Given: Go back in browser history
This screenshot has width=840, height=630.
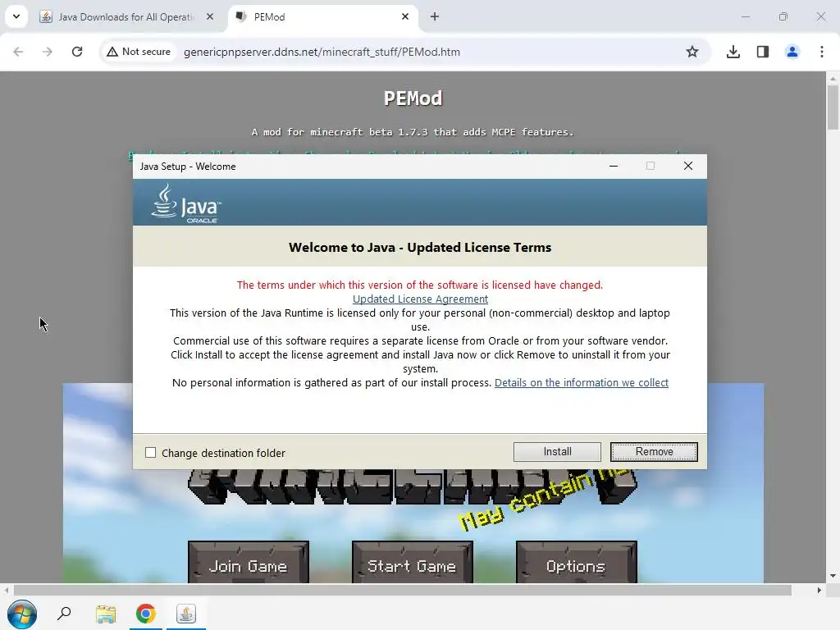Looking at the screenshot, I should pos(18,52).
